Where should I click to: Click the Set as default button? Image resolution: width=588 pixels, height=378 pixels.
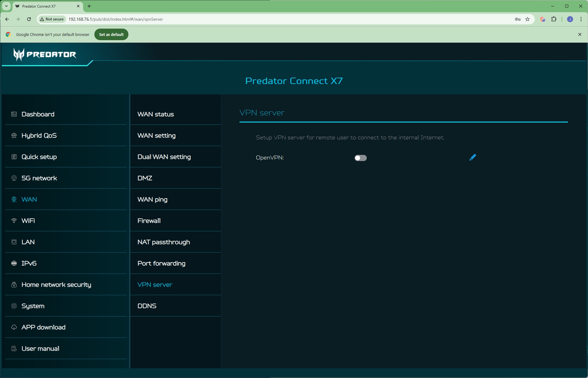(x=111, y=34)
